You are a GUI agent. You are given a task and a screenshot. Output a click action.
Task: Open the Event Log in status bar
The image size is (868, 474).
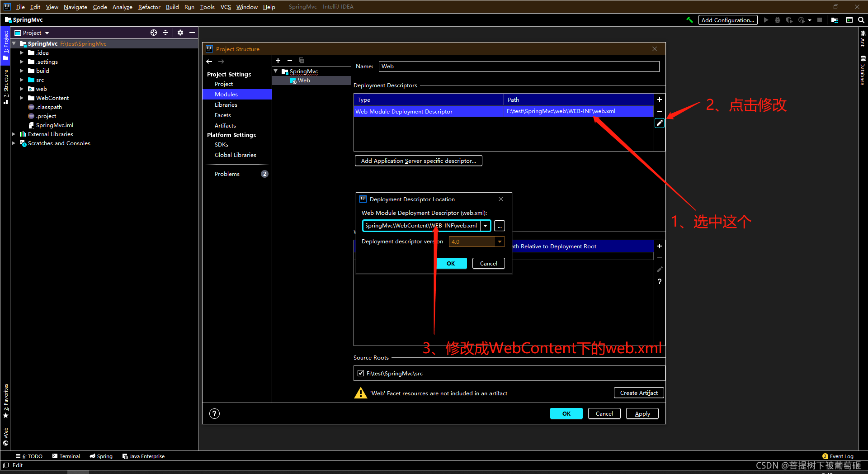[x=838, y=456]
